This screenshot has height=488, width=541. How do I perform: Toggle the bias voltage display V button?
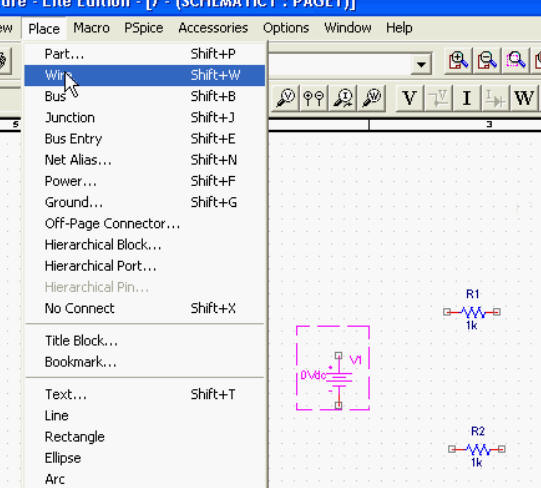(409, 98)
